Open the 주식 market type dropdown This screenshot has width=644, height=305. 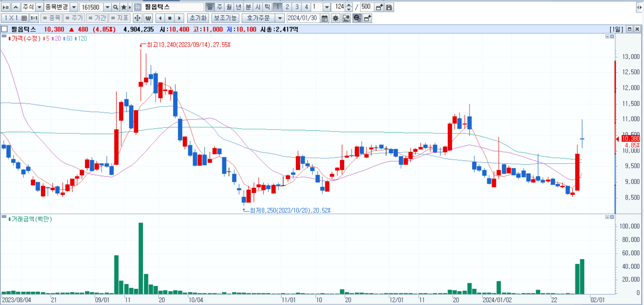(x=39, y=7)
